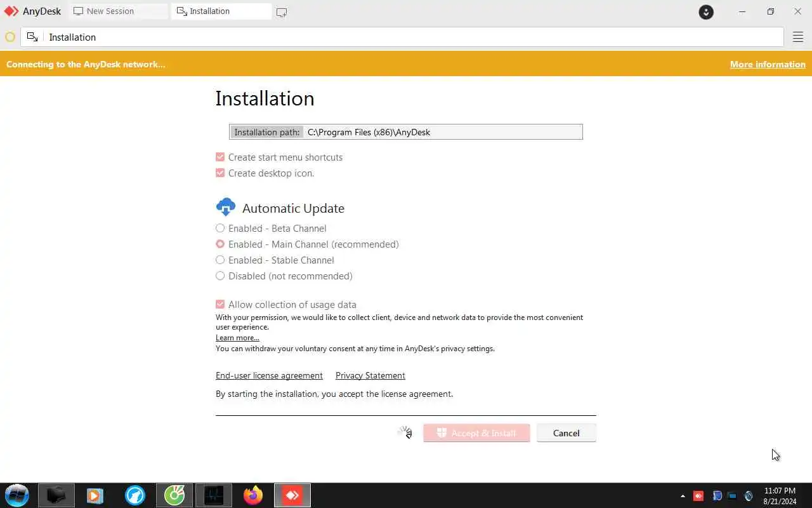This screenshot has width=812, height=508.
Task: Click the Accept & Install button
Action: [476, 433]
